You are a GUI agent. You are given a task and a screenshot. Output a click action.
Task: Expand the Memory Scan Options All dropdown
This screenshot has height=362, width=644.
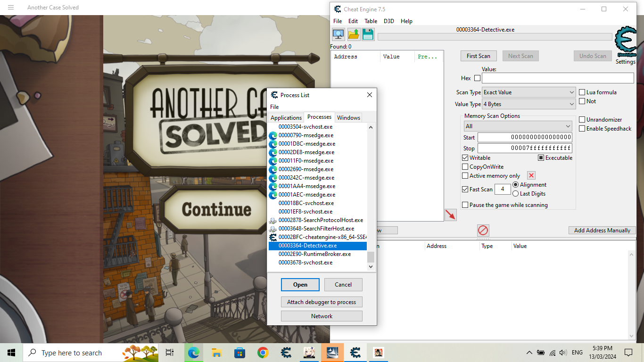[517, 125]
